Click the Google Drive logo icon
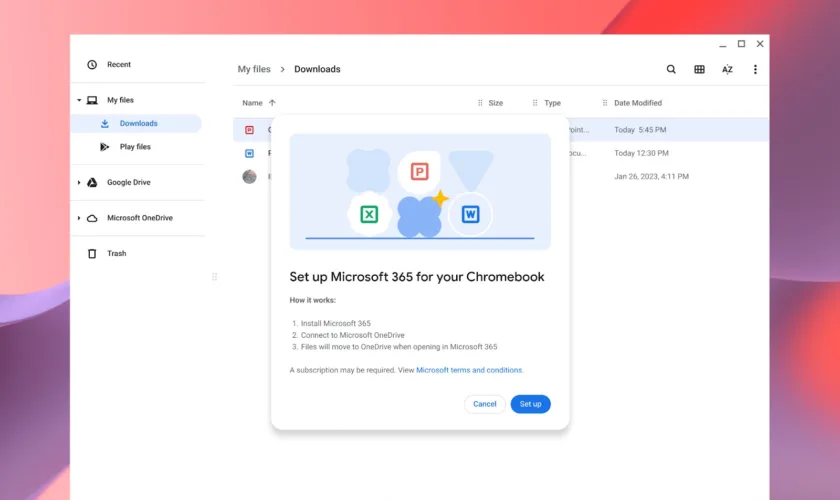The height and width of the screenshot is (500, 840). (x=92, y=182)
